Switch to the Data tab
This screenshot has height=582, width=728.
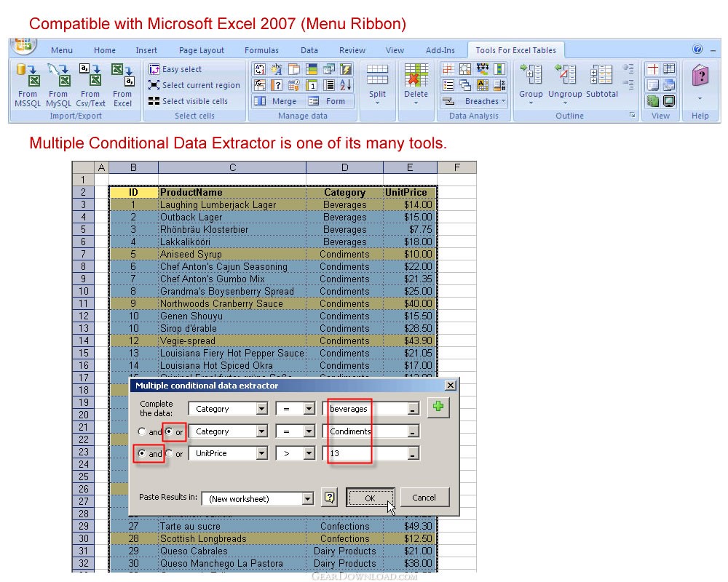(309, 50)
